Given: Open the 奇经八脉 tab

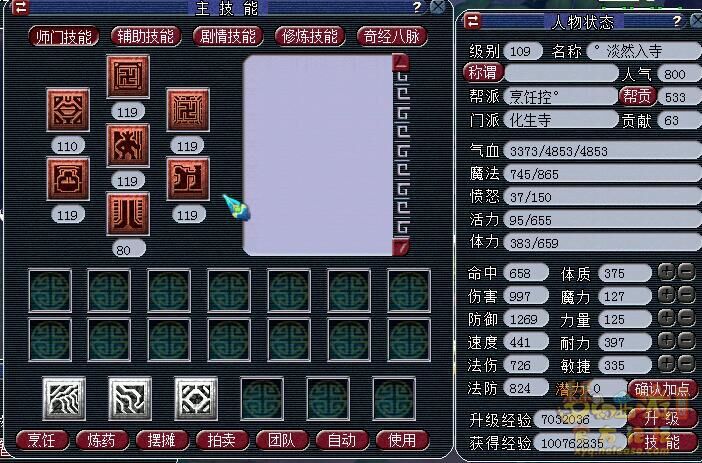Looking at the screenshot, I should pyautogui.click(x=392, y=36).
